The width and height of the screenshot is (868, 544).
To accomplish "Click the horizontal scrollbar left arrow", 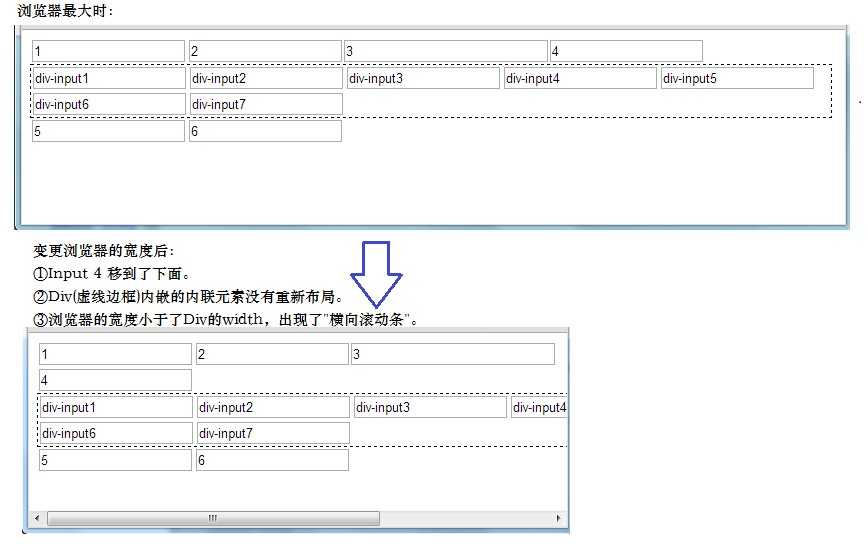I will coord(37,518).
